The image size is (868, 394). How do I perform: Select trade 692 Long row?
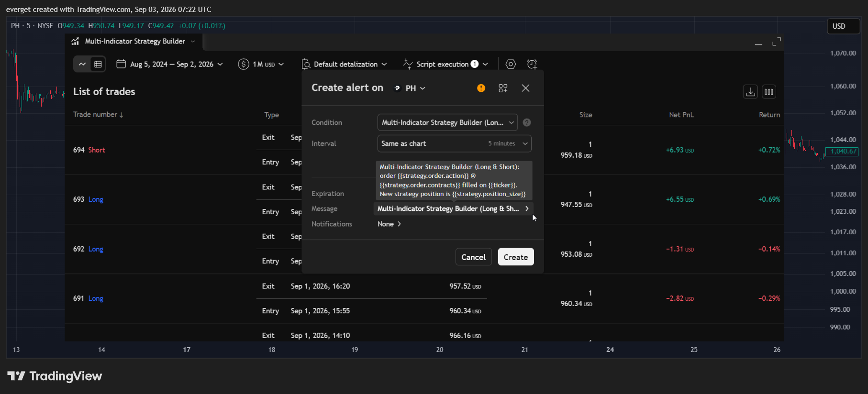[424, 249]
